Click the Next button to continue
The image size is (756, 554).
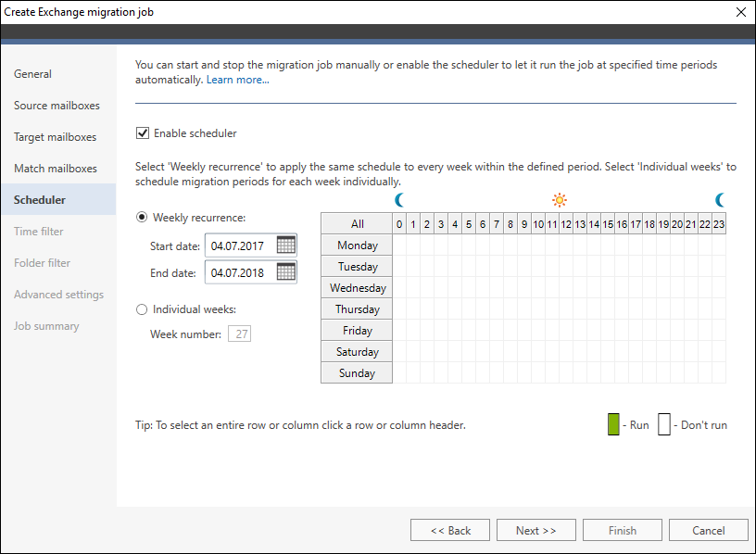pos(535,530)
